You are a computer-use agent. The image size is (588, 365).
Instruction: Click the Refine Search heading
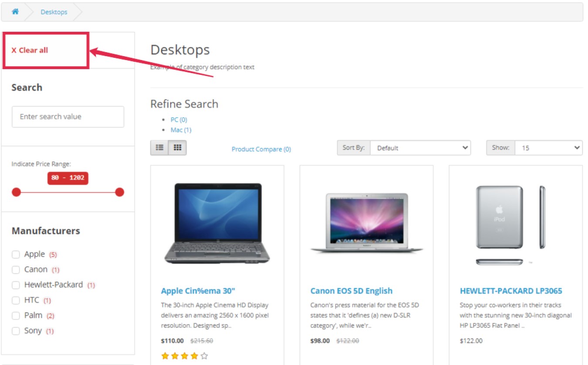(x=184, y=104)
